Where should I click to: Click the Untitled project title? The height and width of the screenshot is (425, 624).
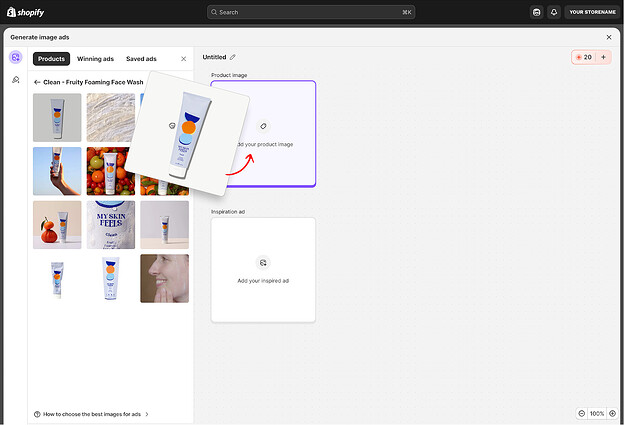tap(214, 57)
